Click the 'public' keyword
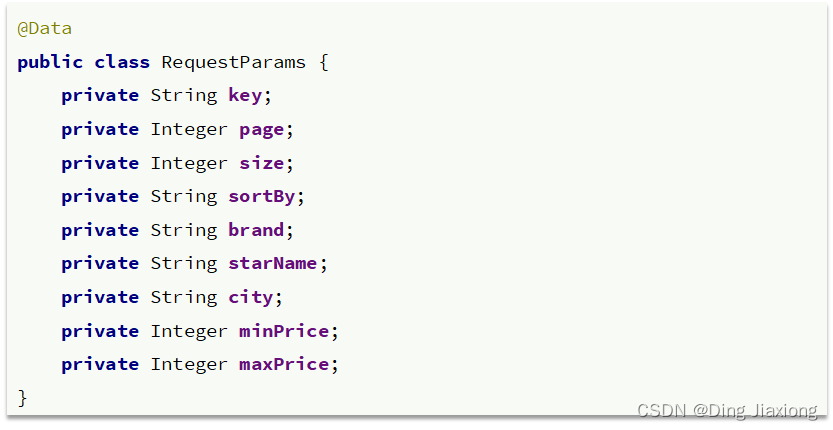833x430 pixels. coord(50,63)
